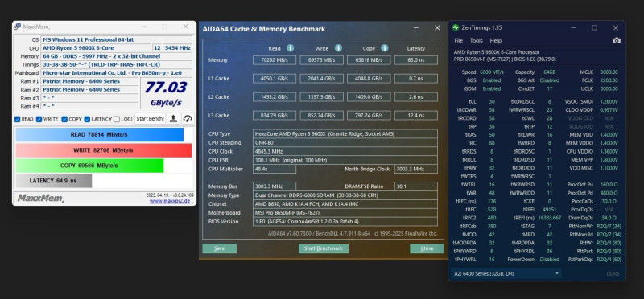Image resolution: width=644 pixels, height=299 pixels.
Task: Click the PowerDown Disabled value in ZenTimings
Action: tap(549, 260)
